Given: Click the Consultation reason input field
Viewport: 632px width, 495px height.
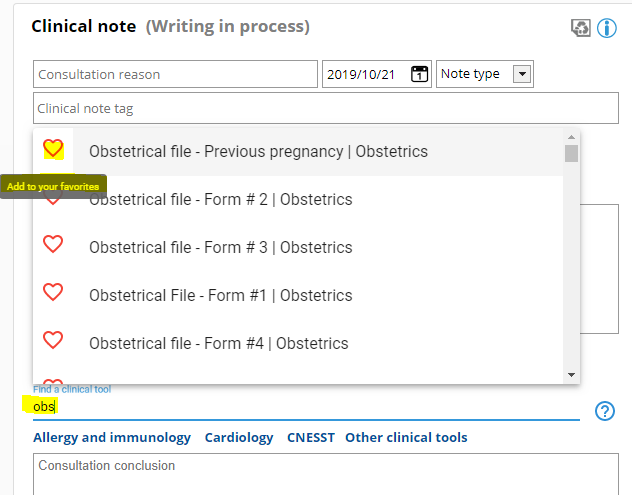Looking at the screenshot, I should [x=175, y=74].
